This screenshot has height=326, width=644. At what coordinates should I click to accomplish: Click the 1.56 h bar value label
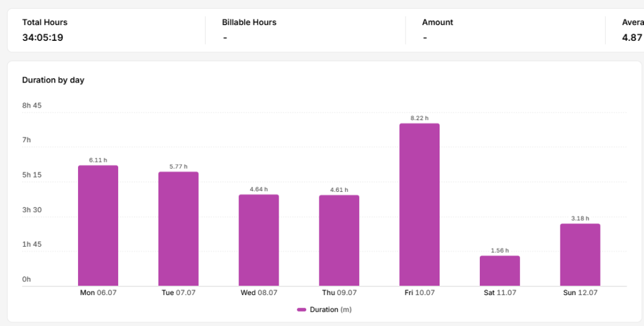click(500, 250)
